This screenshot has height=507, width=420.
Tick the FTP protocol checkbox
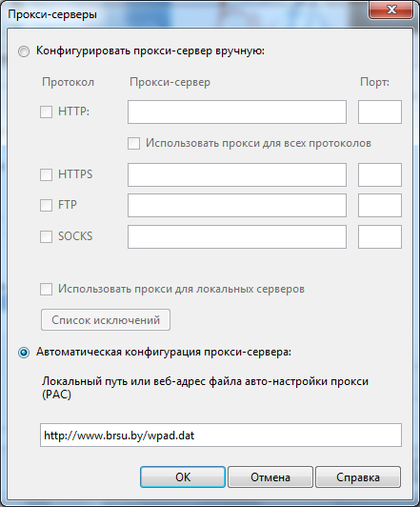tap(47, 205)
